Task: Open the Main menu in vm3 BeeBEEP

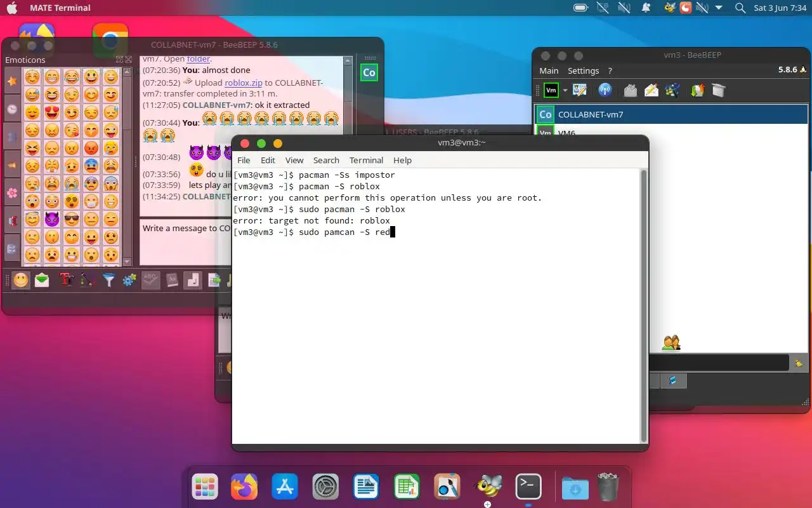Action: point(549,70)
